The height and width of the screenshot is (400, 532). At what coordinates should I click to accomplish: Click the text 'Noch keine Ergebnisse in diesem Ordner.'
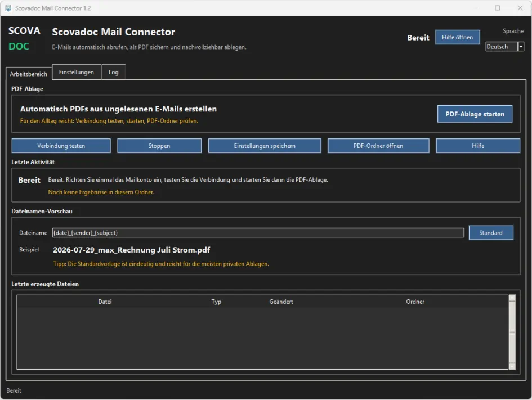point(101,192)
